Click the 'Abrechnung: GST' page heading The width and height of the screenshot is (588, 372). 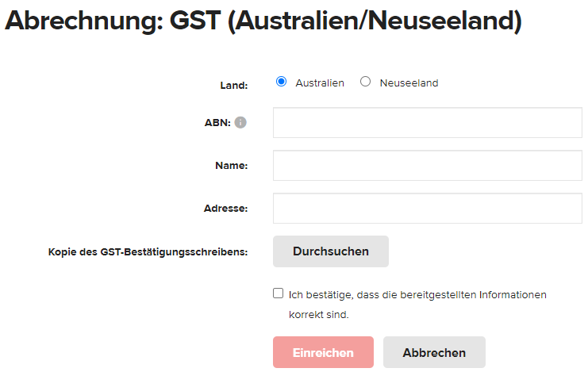[263, 21]
